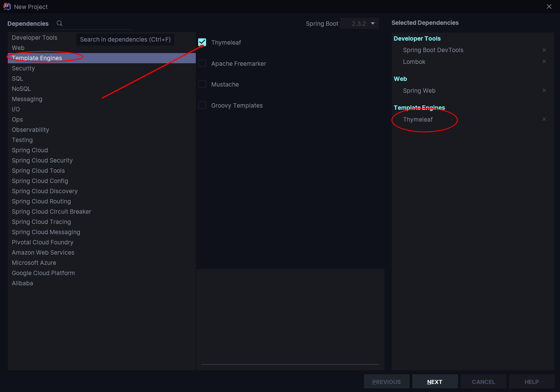Enable the Apache Freemarker checkbox

tap(202, 63)
